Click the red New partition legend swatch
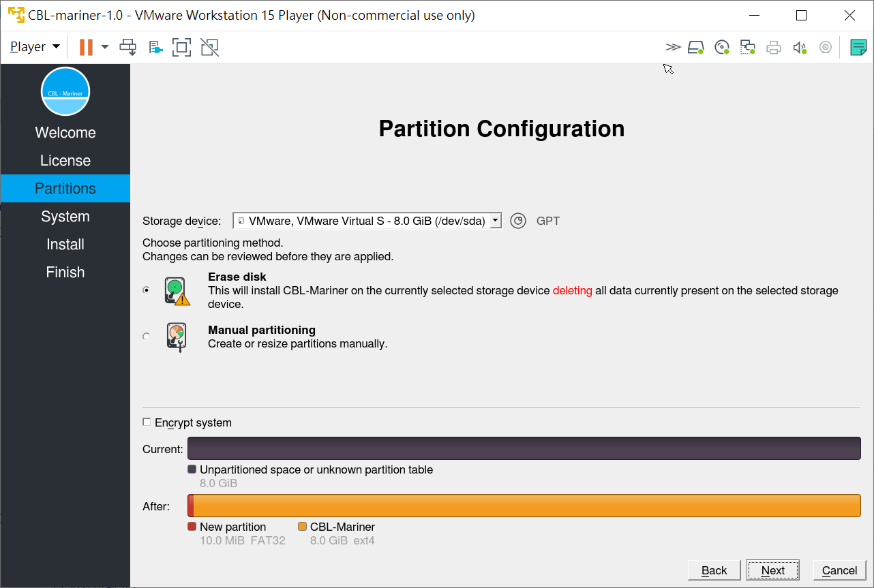 coord(192,527)
